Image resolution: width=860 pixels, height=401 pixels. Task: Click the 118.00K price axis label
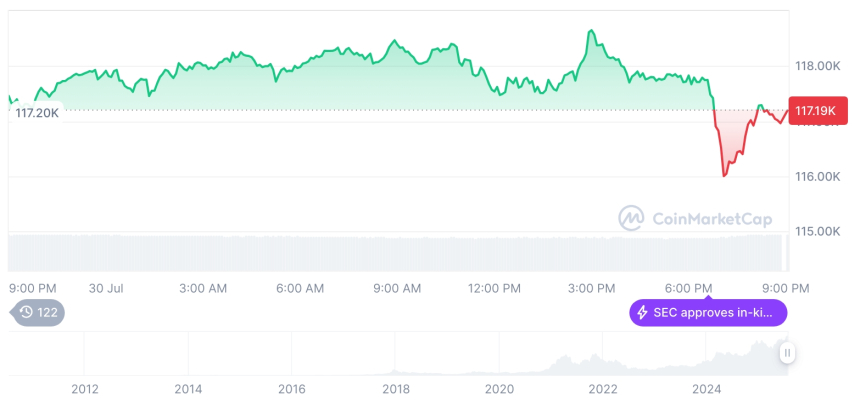(x=817, y=66)
